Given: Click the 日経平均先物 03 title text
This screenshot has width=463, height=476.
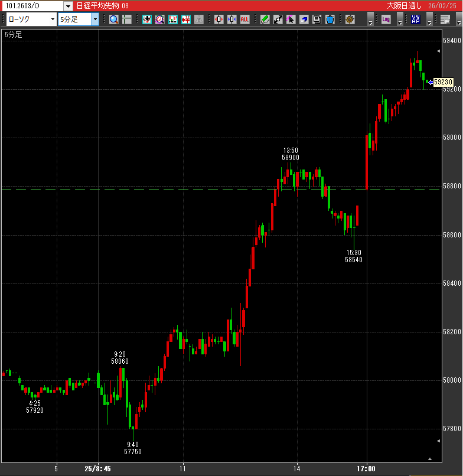Looking at the screenshot, I should tap(102, 6).
